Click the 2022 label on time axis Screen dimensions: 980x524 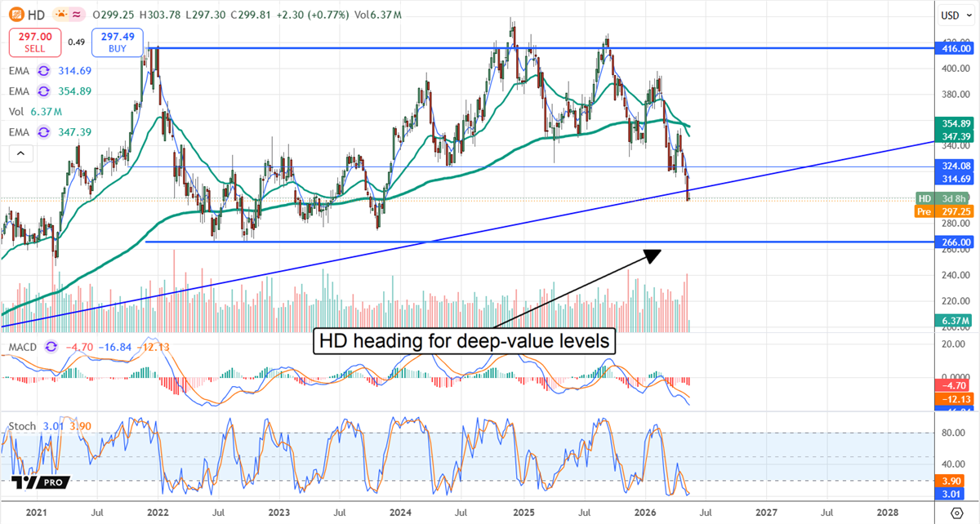[157, 512]
